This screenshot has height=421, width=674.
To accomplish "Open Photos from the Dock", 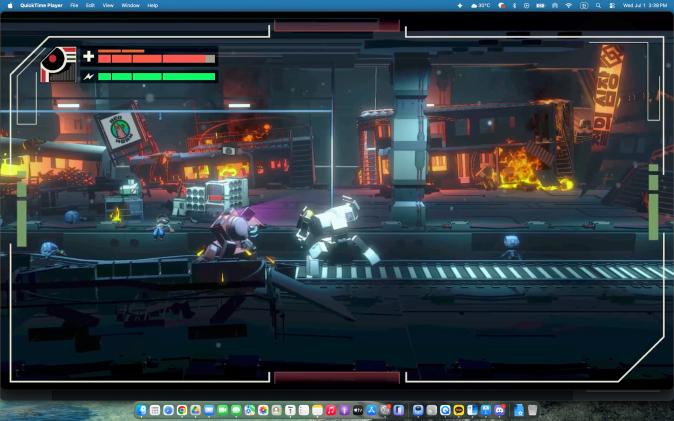I will tap(263, 410).
